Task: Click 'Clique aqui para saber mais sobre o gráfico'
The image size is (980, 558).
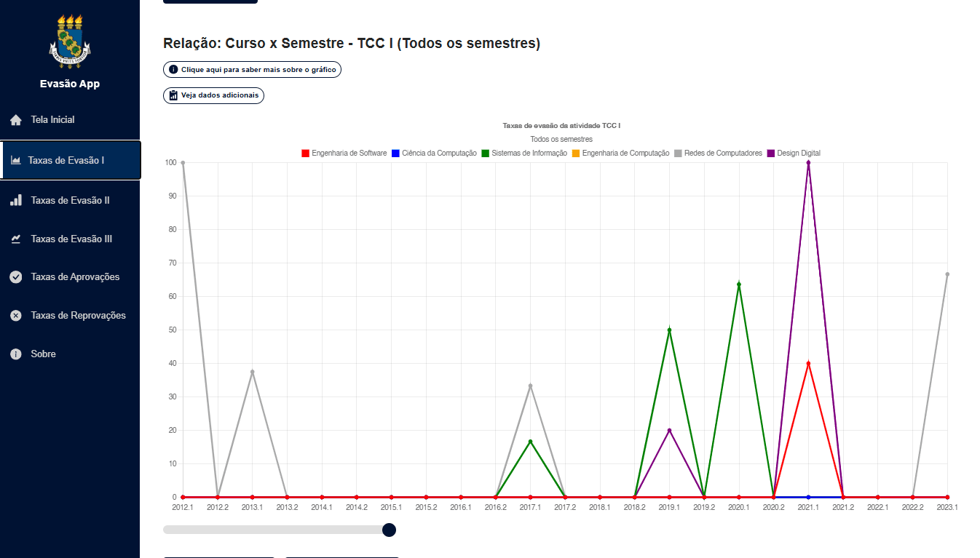Action: click(x=252, y=70)
